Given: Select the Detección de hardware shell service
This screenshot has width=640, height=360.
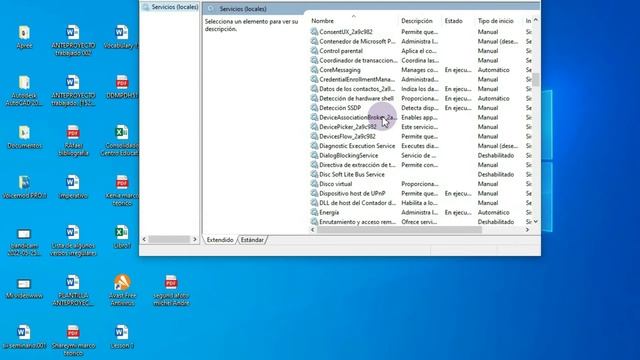Looking at the screenshot, I should coord(356,98).
